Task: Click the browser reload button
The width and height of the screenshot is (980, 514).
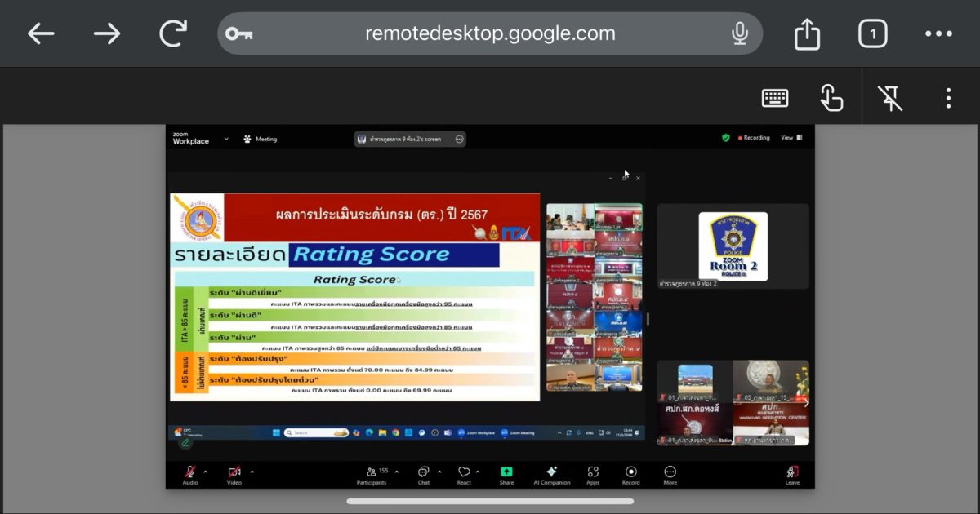Action: (173, 33)
